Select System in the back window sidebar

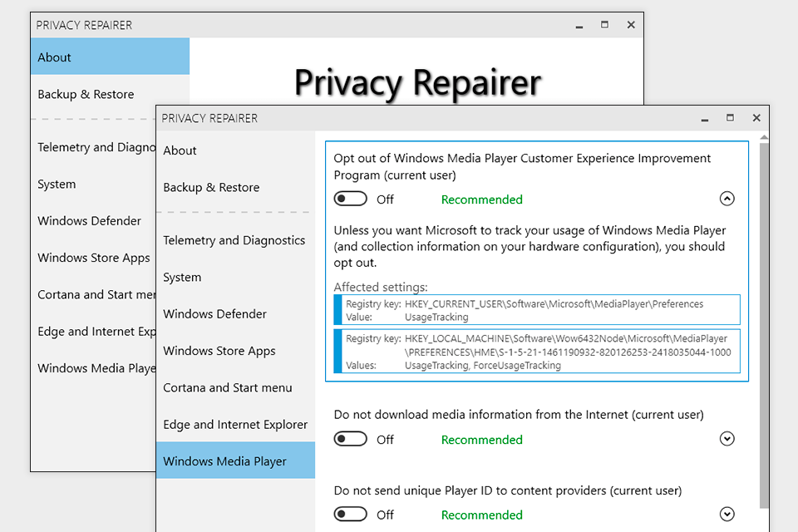coord(94,185)
